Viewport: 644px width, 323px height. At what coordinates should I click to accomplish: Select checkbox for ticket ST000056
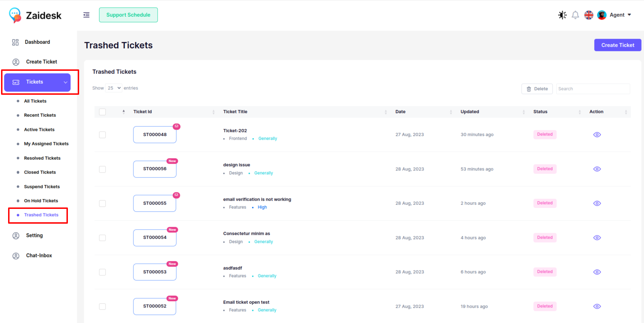102,169
